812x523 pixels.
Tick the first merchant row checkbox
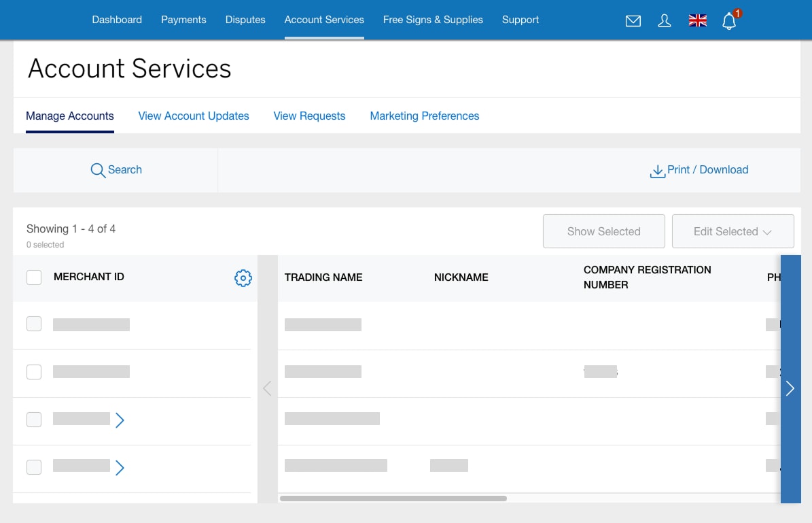coord(34,324)
